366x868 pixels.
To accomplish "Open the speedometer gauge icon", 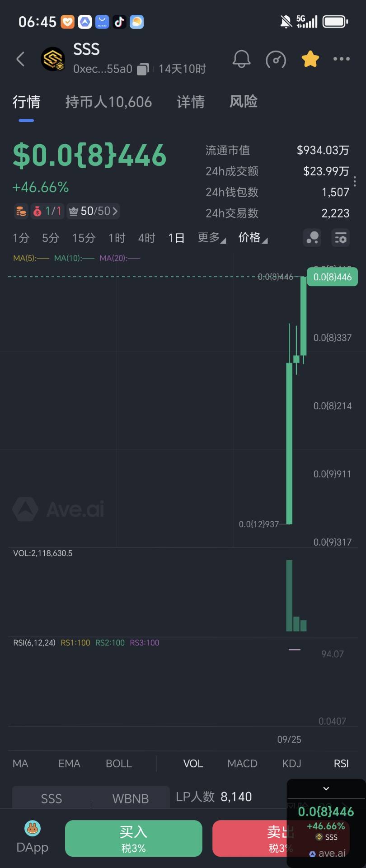I will tap(276, 59).
